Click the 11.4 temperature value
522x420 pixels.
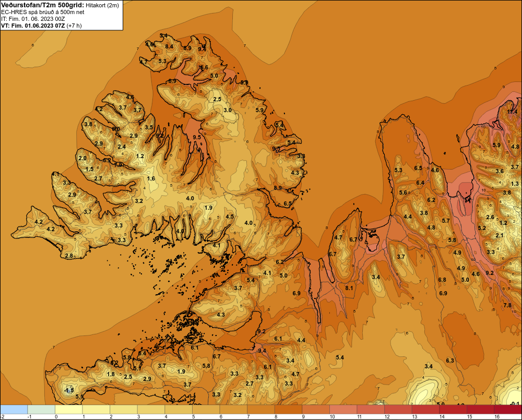pyautogui.click(x=513, y=112)
